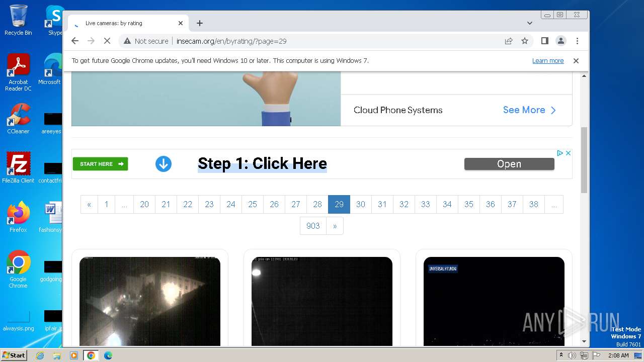
Task: Click the Step 1: Click Here ad text
Action: [x=262, y=163]
